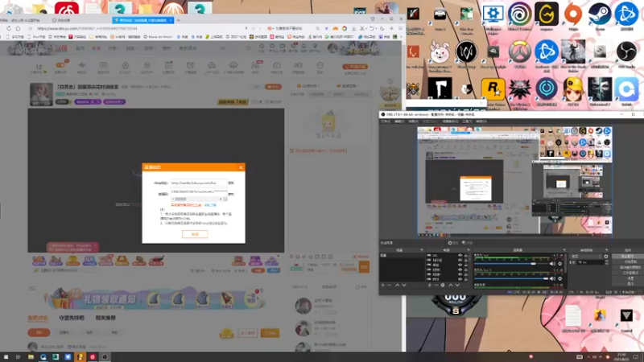Adjust transition duration stepper in OBS
The width and height of the screenshot is (644, 362).
click(x=607, y=262)
